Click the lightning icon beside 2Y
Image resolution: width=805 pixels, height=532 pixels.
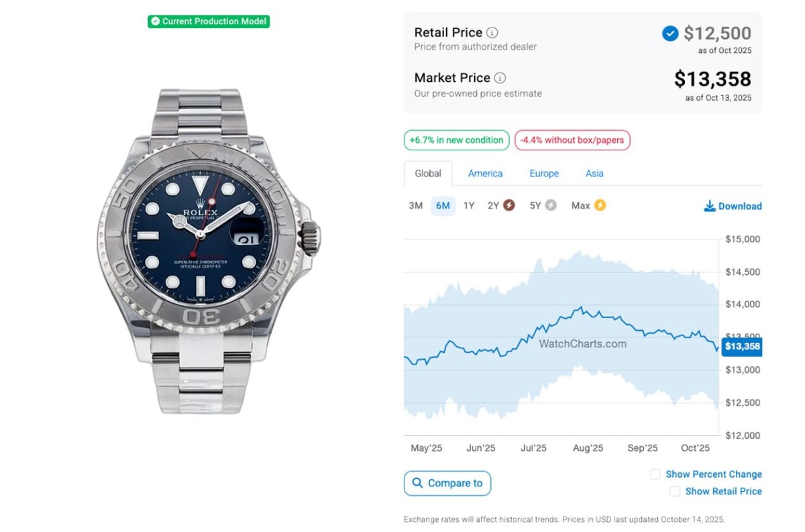[x=509, y=205]
